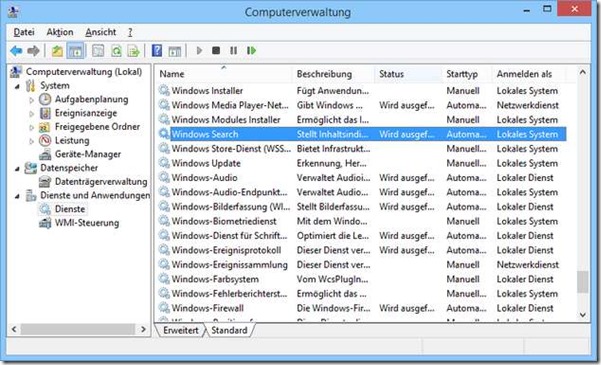
Task: Collapse the Dienste und Anwendungen node
Action: tap(17, 196)
